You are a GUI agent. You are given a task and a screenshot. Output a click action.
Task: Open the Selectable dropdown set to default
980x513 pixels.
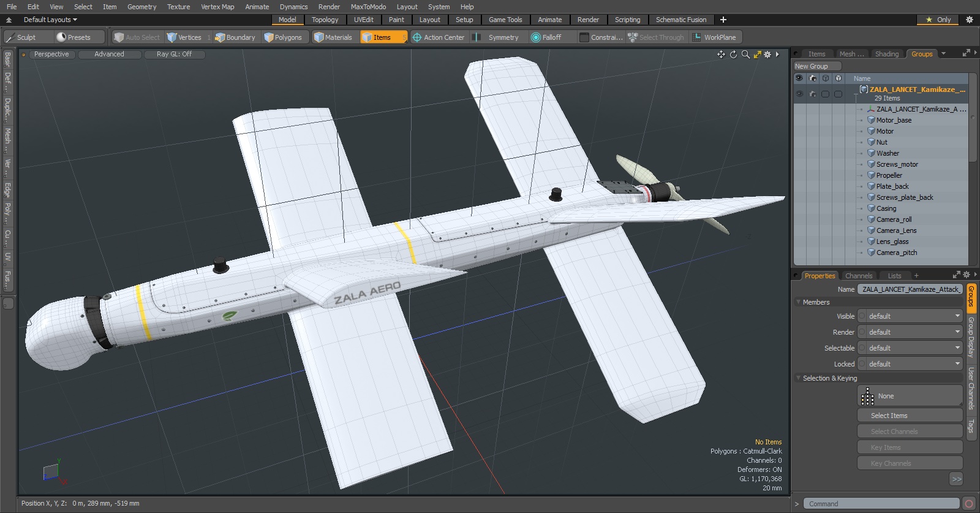[910, 348]
